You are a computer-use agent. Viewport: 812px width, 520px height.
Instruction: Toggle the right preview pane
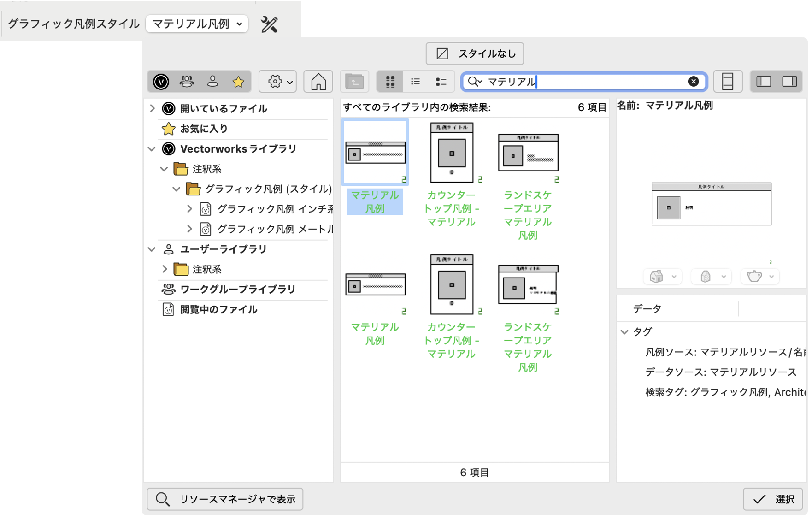click(x=789, y=82)
